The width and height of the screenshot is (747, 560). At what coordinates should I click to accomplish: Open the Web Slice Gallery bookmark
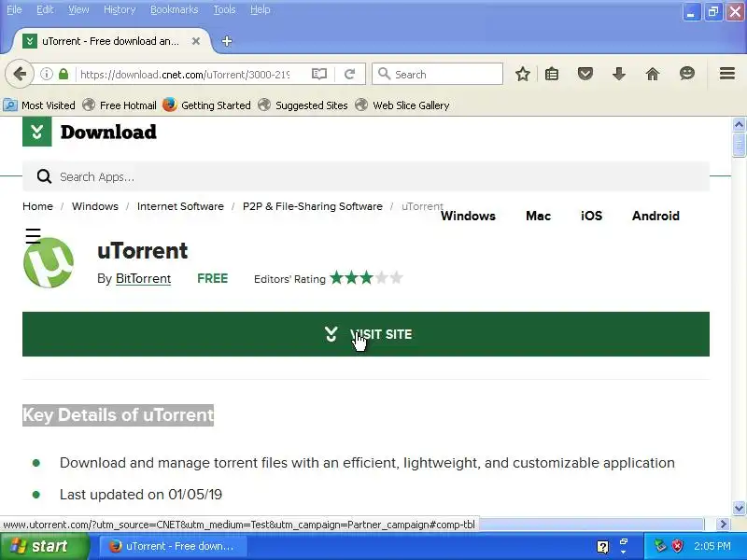pos(402,105)
